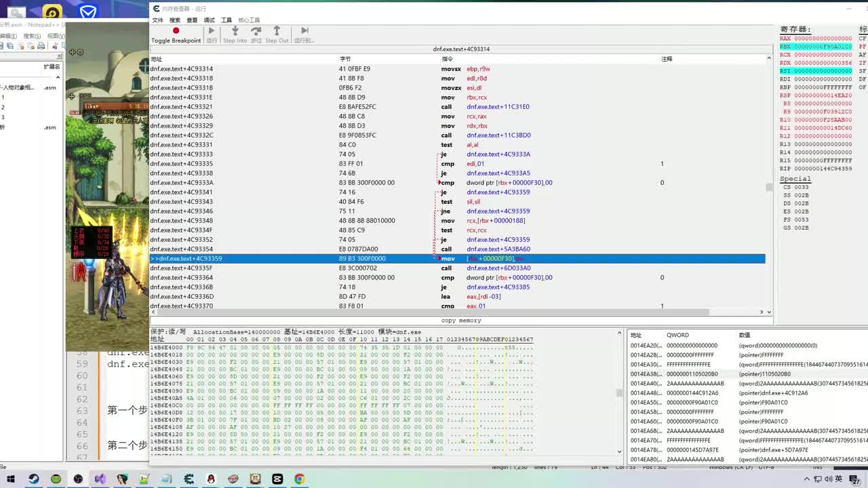The width and height of the screenshot is (868, 488).
Task: Open the 调试 menu in memory viewer
Action: tap(210, 20)
